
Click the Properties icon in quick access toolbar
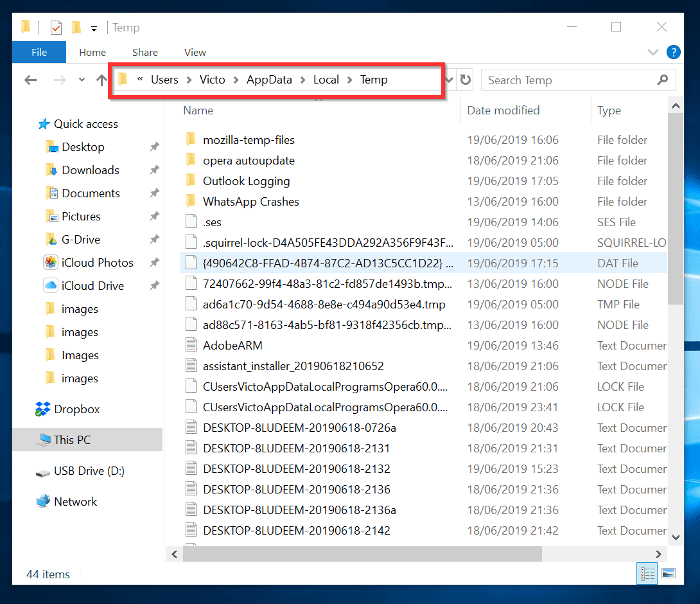[x=56, y=27]
